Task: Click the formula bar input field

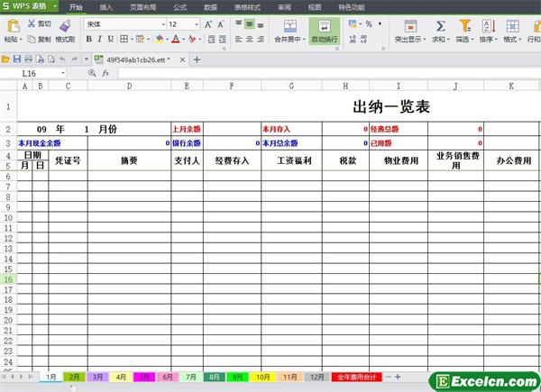Action: 316,72
